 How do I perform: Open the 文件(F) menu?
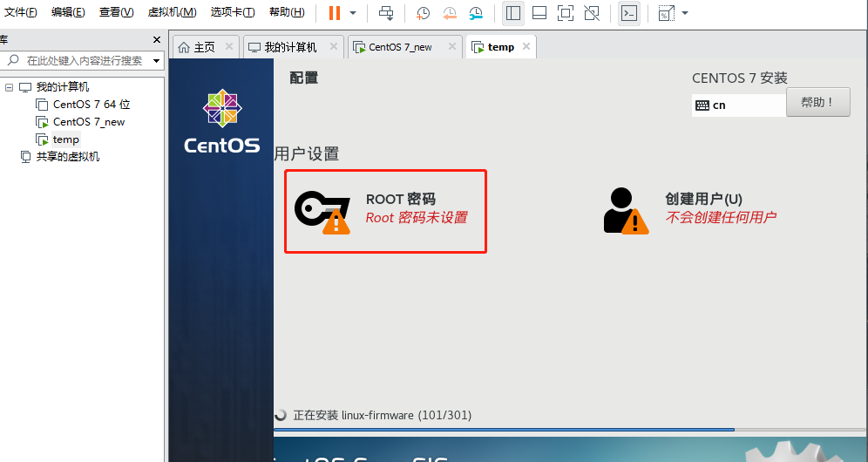click(x=21, y=12)
